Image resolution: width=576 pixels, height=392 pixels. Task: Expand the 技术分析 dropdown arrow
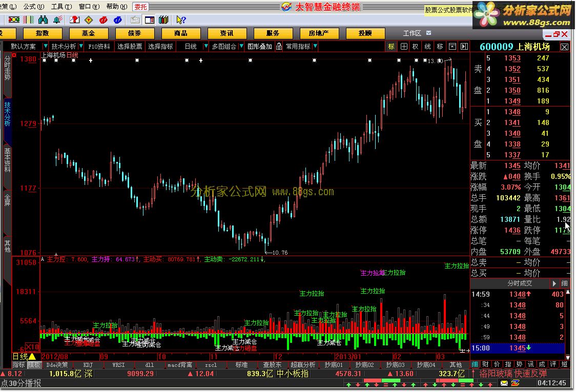pos(81,46)
